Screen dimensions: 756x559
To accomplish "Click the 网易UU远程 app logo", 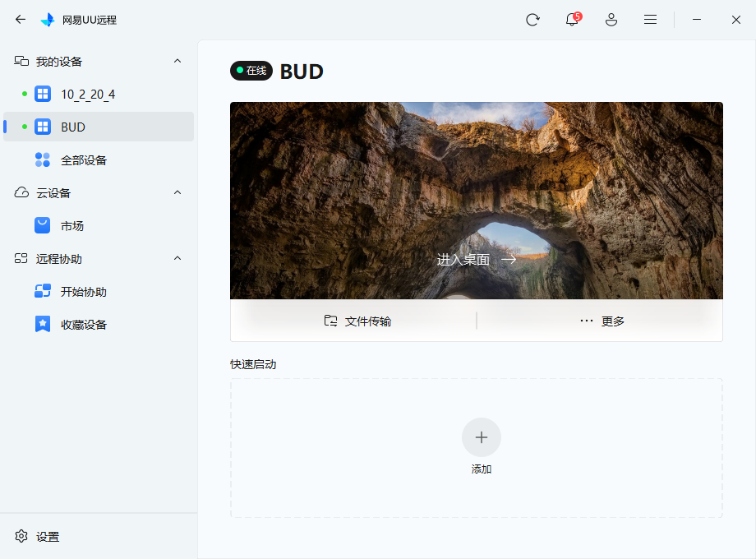I will click(48, 20).
